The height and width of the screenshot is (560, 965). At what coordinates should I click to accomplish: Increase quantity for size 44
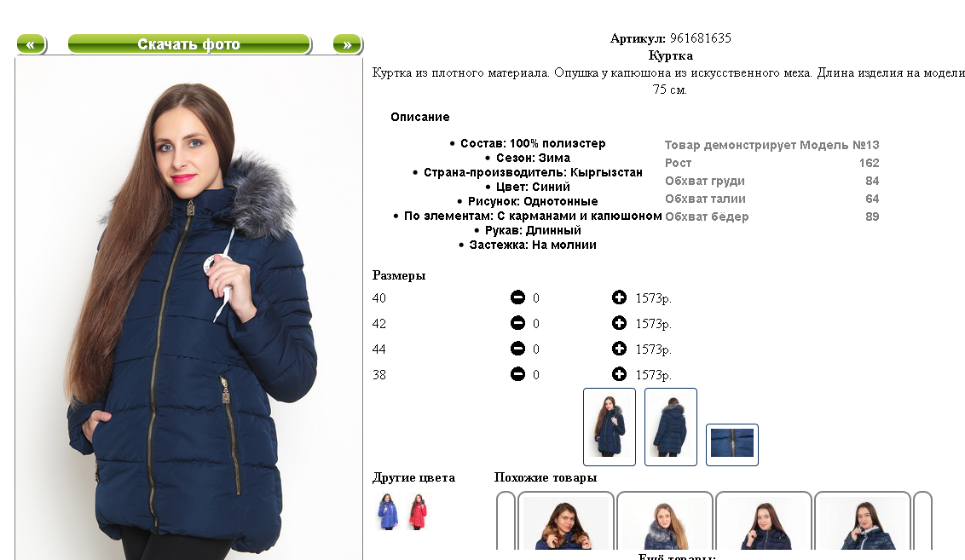619,349
